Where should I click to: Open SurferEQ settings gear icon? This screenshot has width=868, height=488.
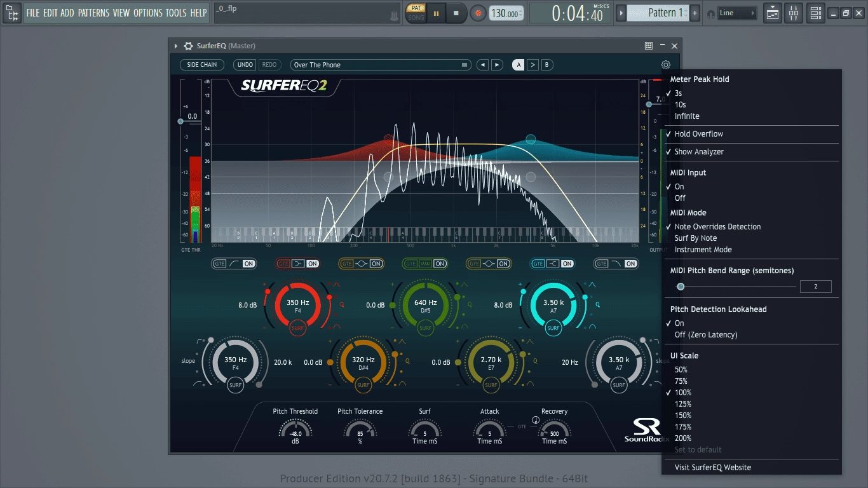coord(665,65)
